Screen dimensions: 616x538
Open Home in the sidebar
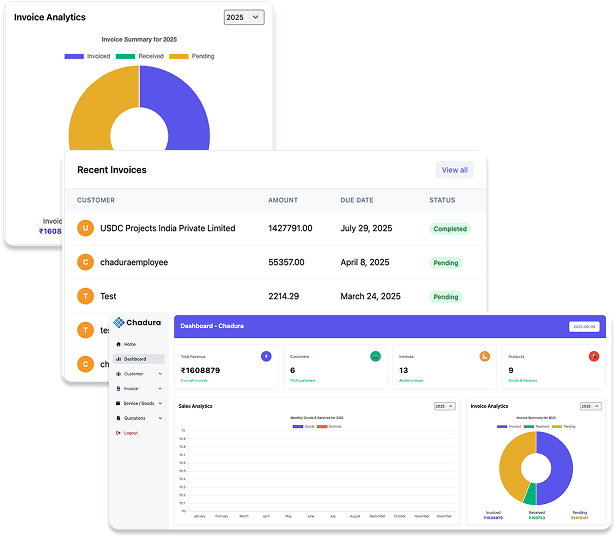pyautogui.click(x=129, y=344)
